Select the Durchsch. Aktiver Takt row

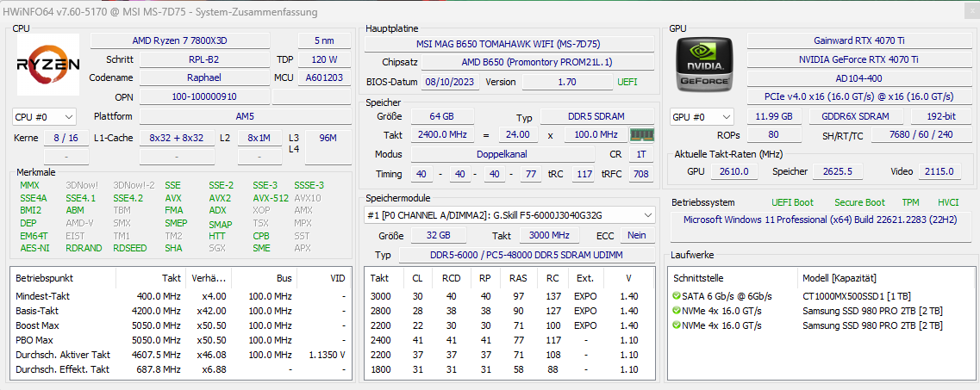(x=180, y=355)
